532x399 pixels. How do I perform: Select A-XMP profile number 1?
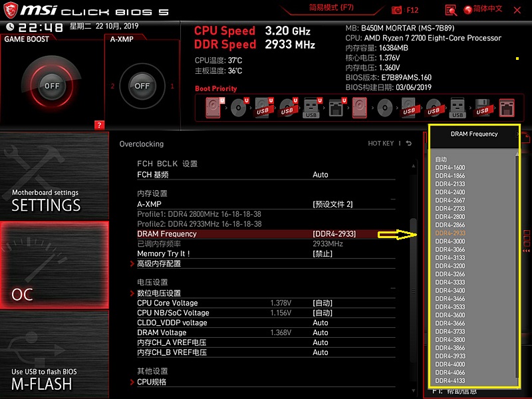click(x=172, y=86)
